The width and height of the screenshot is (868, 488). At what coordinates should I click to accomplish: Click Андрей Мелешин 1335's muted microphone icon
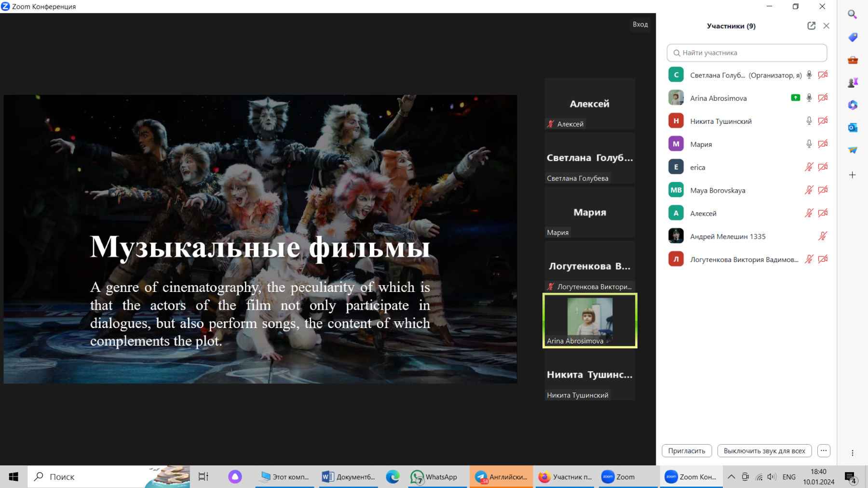[823, 236]
